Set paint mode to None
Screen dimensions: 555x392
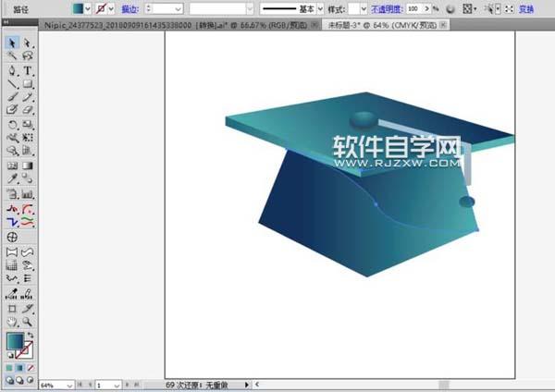tap(31, 368)
